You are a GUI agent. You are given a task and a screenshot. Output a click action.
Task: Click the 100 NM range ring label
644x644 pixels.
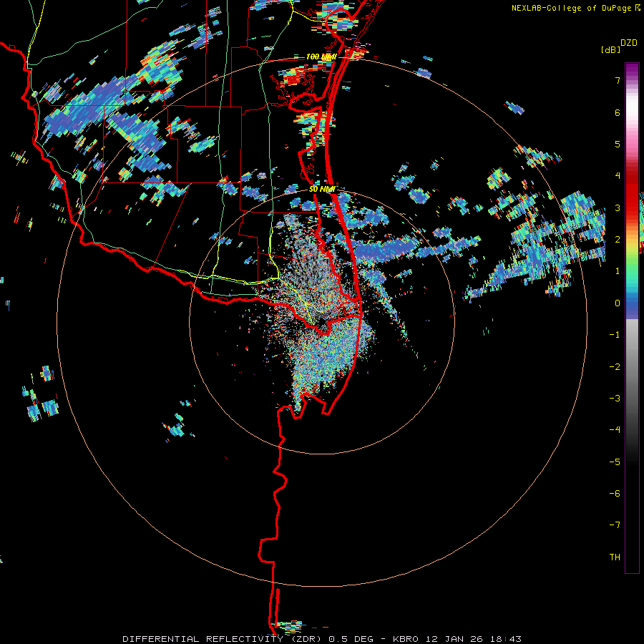pyautogui.click(x=321, y=57)
